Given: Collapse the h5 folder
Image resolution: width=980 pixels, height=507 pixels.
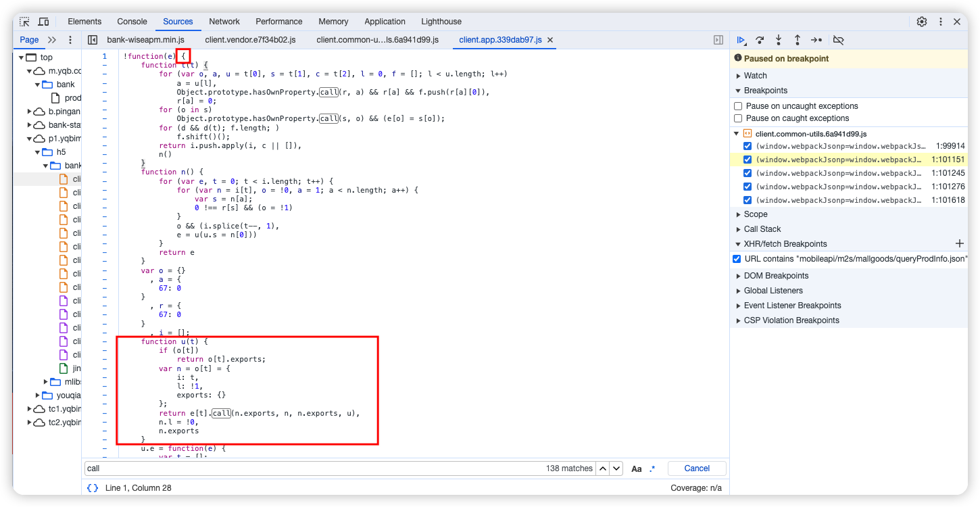Looking at the screenshot, I should [39, 152].
